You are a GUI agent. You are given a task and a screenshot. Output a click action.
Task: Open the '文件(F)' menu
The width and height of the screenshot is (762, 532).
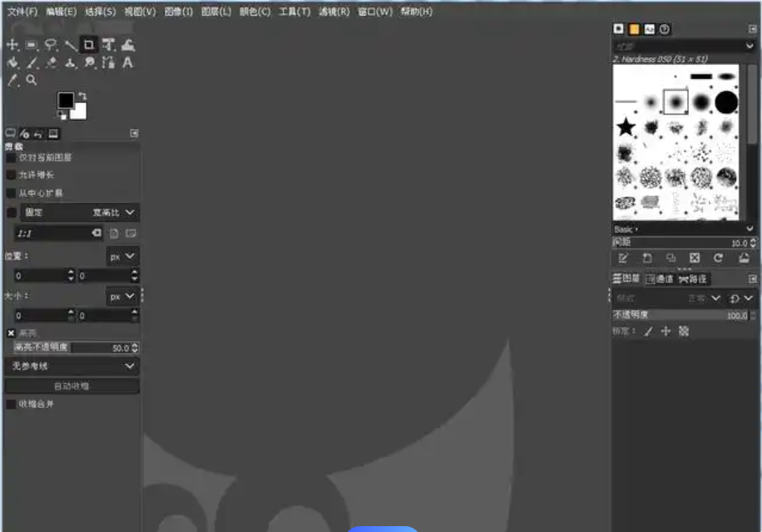coord(22,12)
